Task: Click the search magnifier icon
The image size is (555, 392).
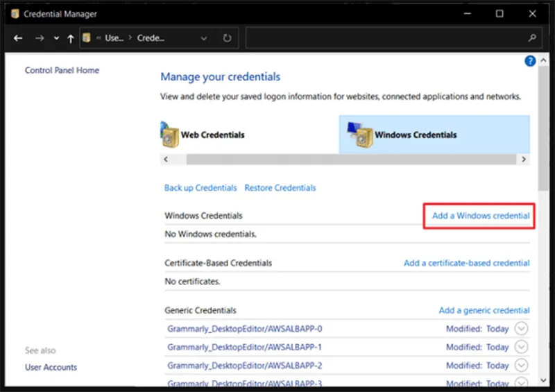Action: (x=532, y=37)
